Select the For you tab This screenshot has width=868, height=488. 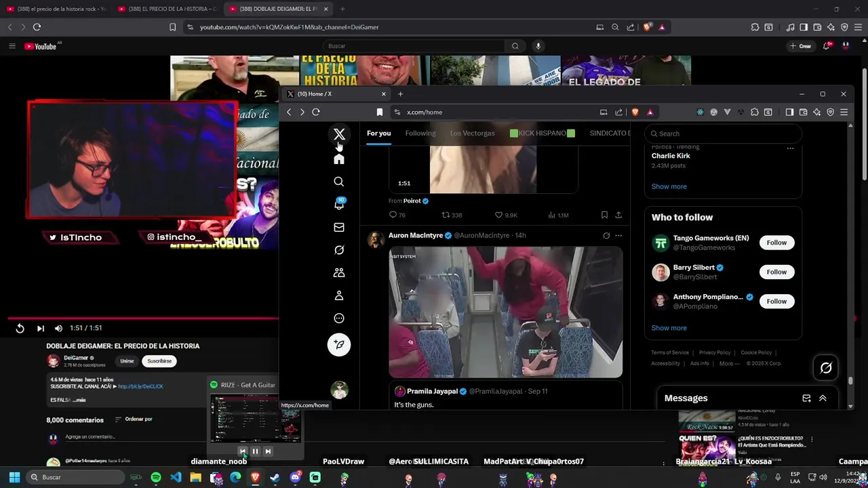[x=379, y=133]
